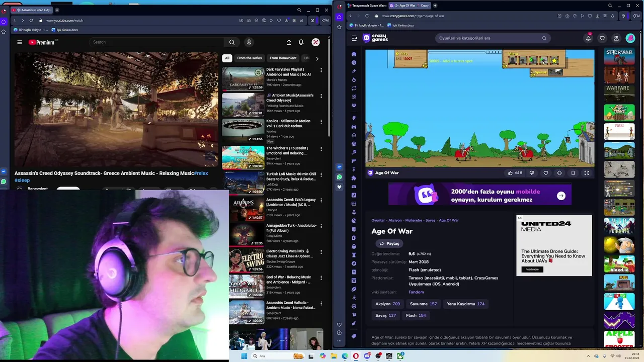Select the 'All' filter chip on YouTube
Screen dimensions: 644x362
(x=227, y=58)
